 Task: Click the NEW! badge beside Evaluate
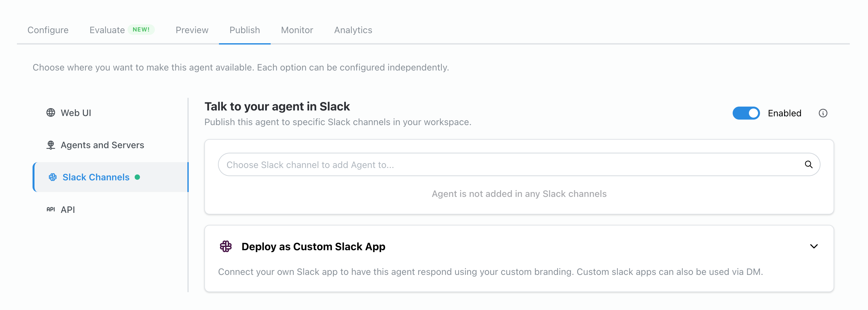pos(141,30)
